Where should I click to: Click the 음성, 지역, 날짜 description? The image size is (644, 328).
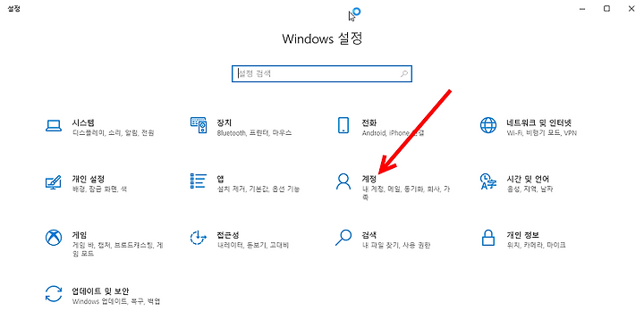point(530,189)
